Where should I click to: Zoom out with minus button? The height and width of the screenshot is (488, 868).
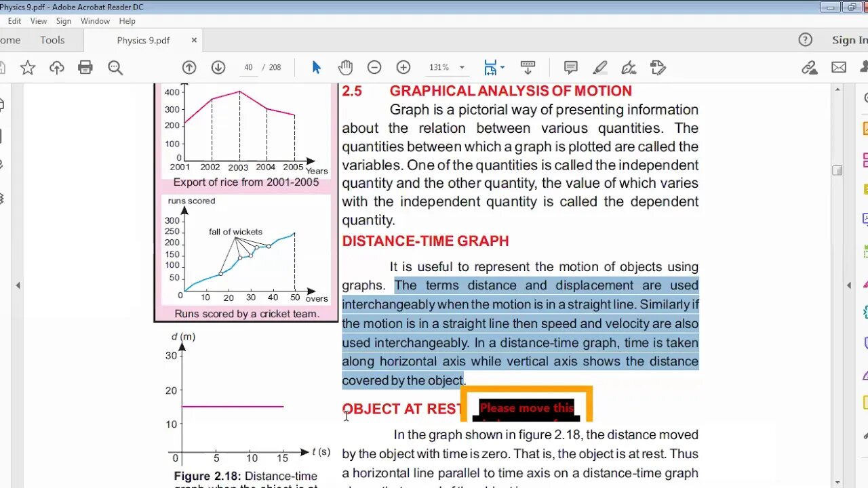[x=374, y=67]
